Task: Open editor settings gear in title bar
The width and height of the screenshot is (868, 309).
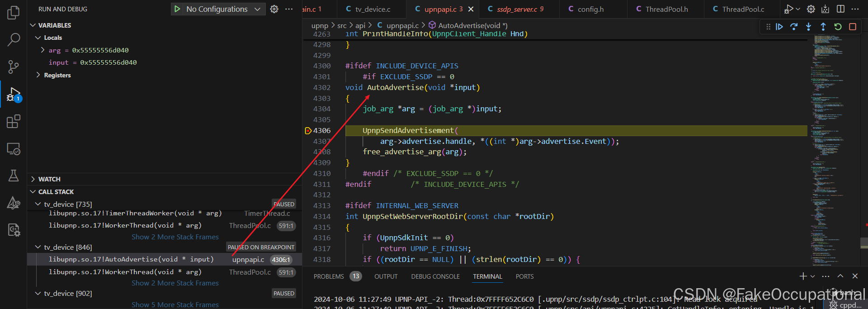Action: pyautogui.click(x=811, y=9)
